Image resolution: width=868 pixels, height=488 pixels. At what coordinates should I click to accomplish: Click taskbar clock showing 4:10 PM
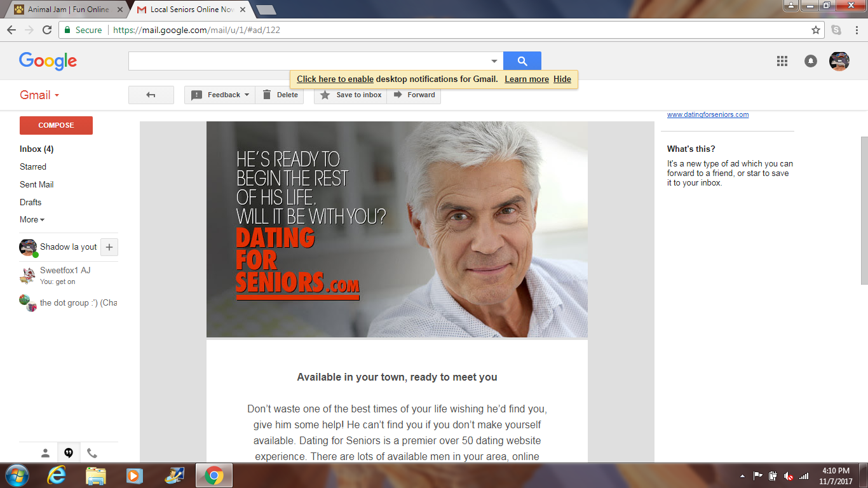tap(836, 476)
